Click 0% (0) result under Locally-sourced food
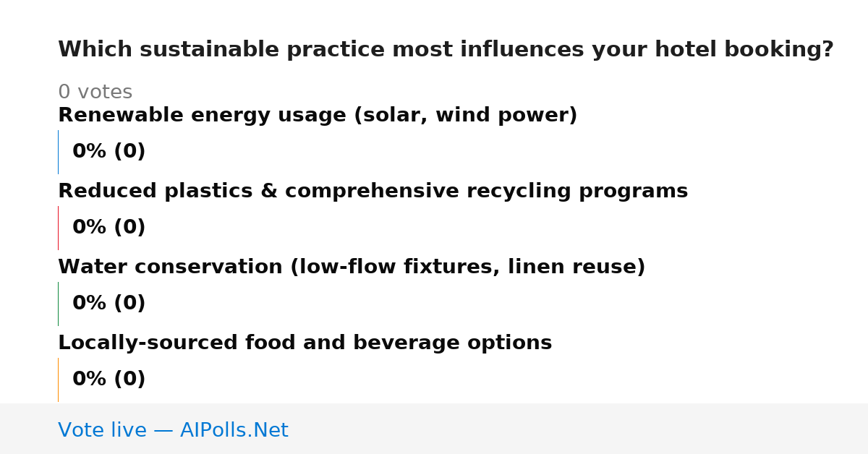The width and height of the screenshot is (868, 454). [x=109, y=380]
